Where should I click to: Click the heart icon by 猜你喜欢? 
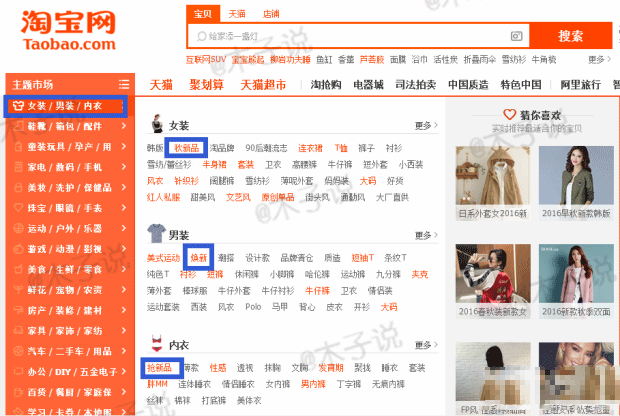[510, 115]
